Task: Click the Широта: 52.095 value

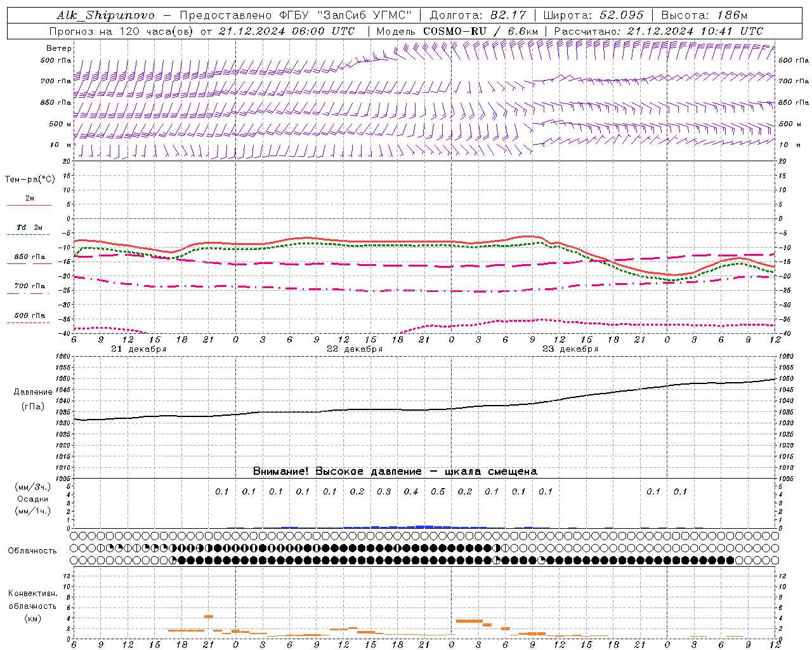Action: click(593, 15)
